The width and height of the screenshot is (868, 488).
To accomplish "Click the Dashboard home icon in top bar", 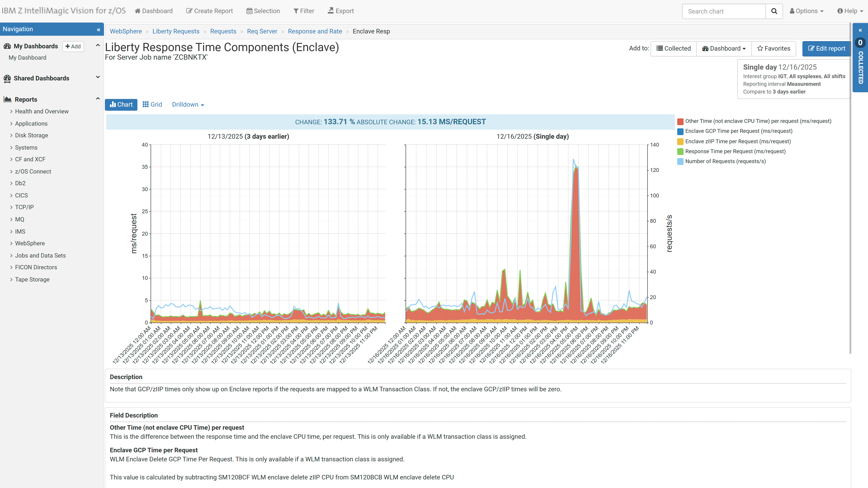I will (137, 11).
